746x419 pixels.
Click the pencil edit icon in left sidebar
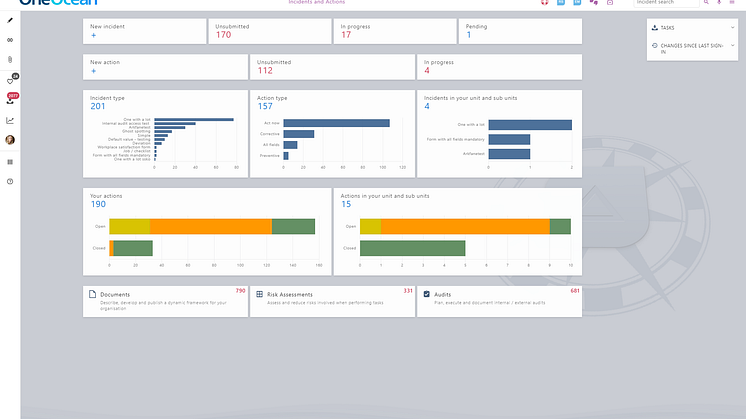pos(10,20)
